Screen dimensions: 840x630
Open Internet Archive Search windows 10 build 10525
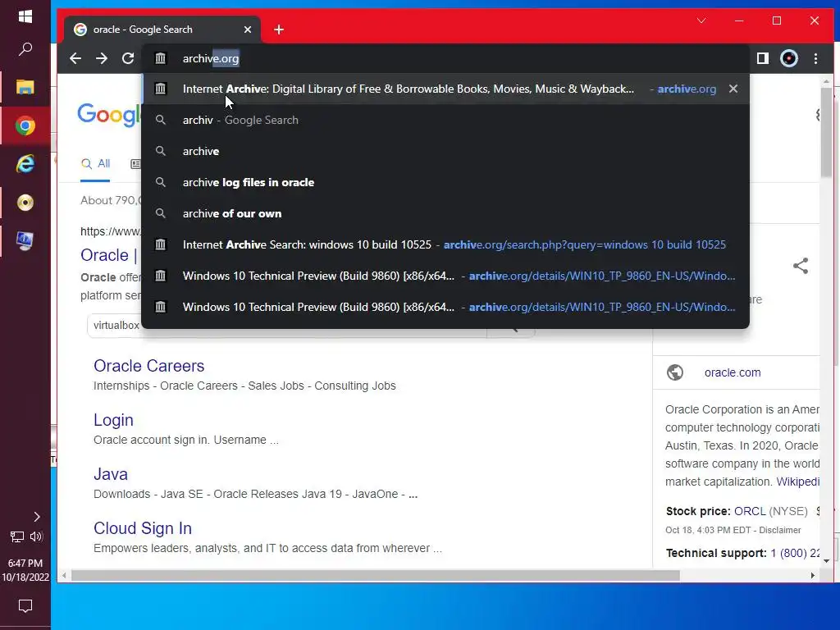click(x=445, y=244)
